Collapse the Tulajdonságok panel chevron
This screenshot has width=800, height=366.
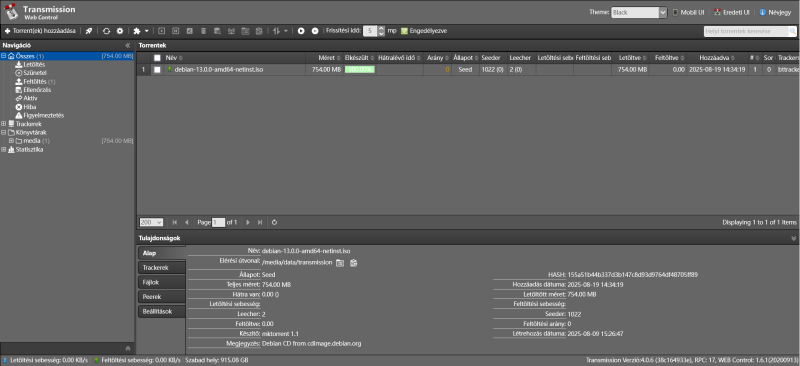[x=793, y=238]
